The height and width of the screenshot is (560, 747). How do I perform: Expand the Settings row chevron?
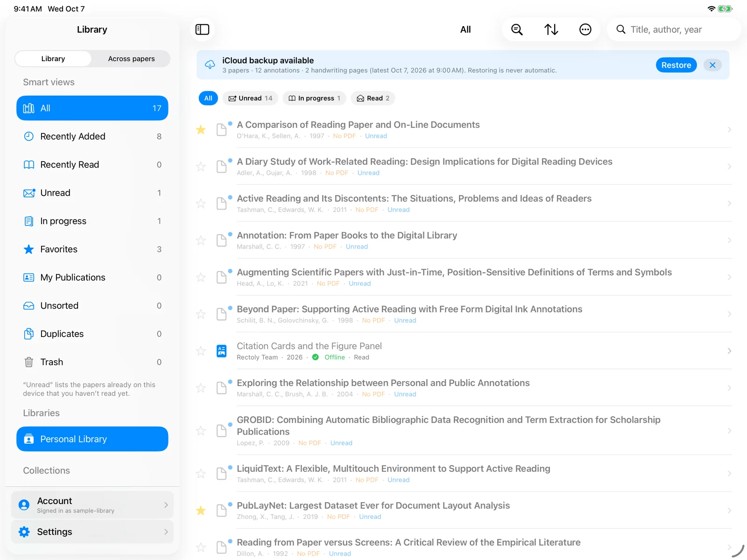[x=166, y=532]
